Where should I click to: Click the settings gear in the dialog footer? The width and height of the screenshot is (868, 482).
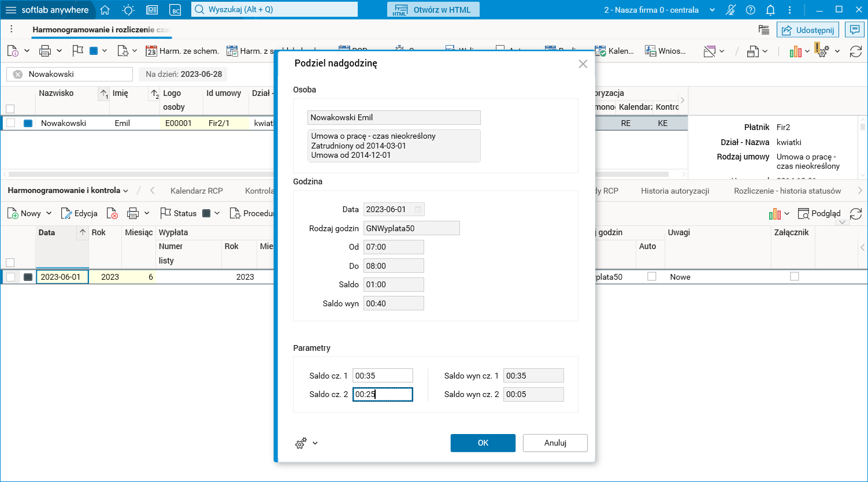tap(301, 443)
